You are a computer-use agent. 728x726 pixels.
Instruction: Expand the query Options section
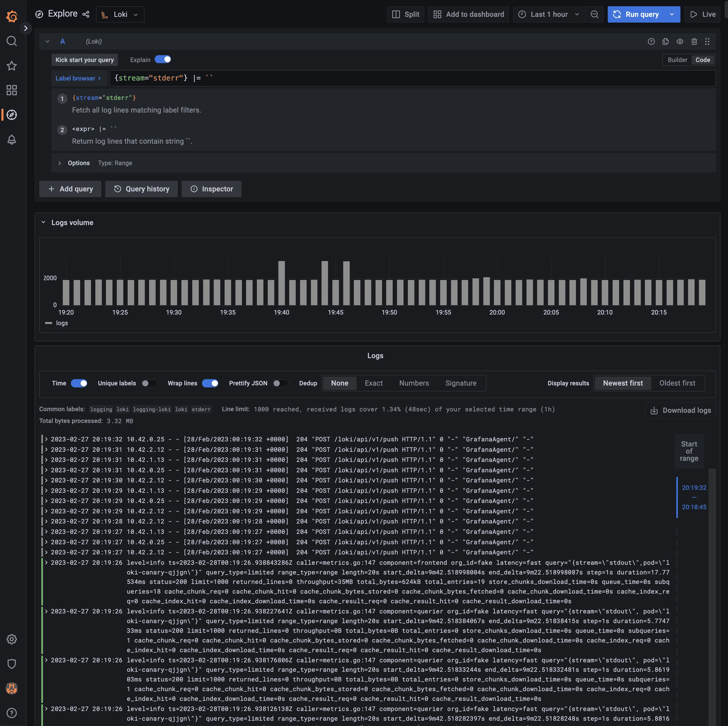pos(74,163)
